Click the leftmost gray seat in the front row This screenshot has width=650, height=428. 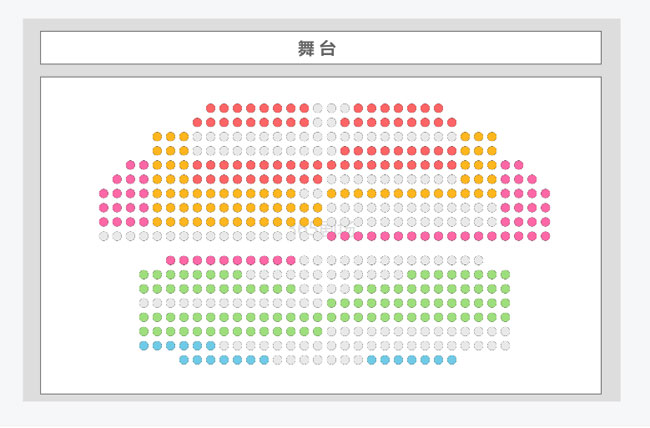(x=318, y=108)
